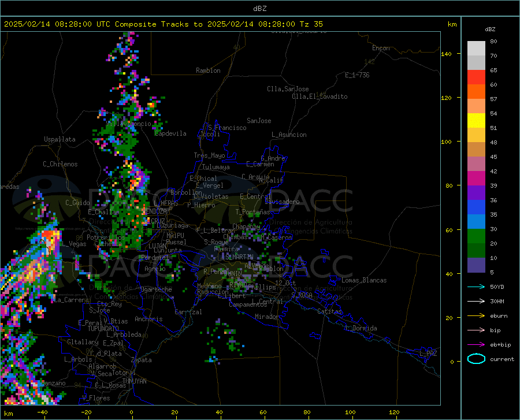Click the 'C_Guido' map label

tap(77, 203)
